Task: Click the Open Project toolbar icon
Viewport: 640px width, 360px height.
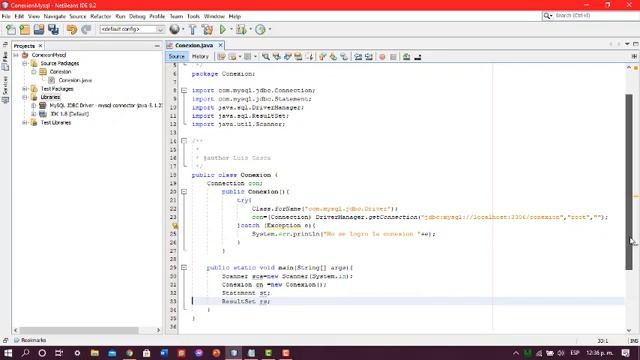Action: tap(39, 29)
